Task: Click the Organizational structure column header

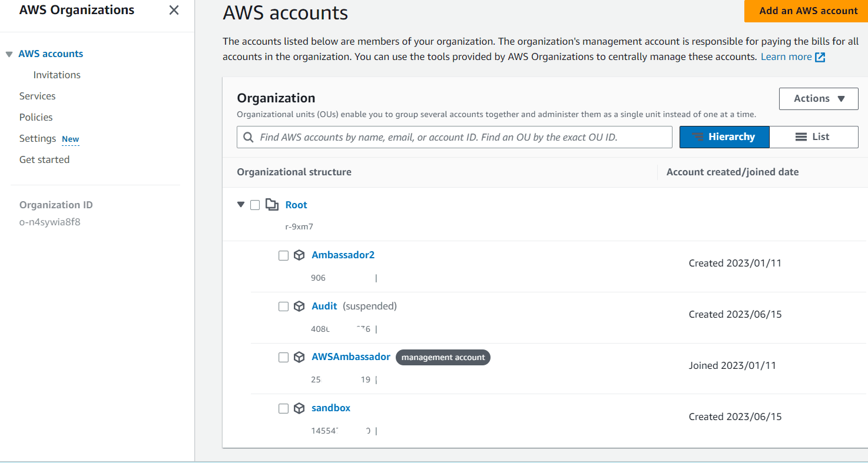Action: 294,172
